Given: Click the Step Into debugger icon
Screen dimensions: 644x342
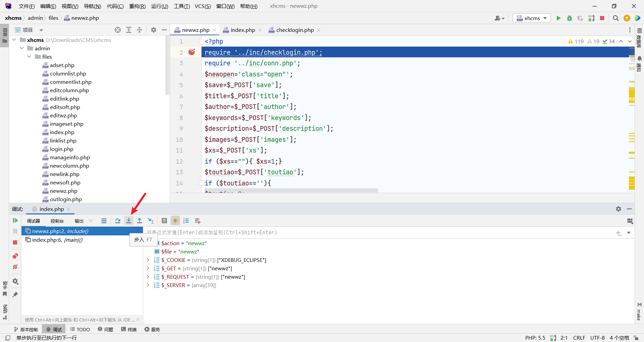Looking at the screenshot, I should 129,221.
